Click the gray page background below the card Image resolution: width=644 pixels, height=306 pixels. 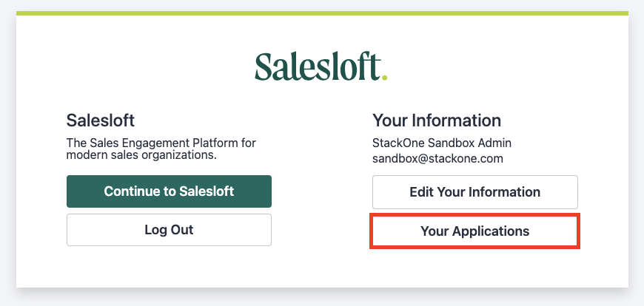322,299
